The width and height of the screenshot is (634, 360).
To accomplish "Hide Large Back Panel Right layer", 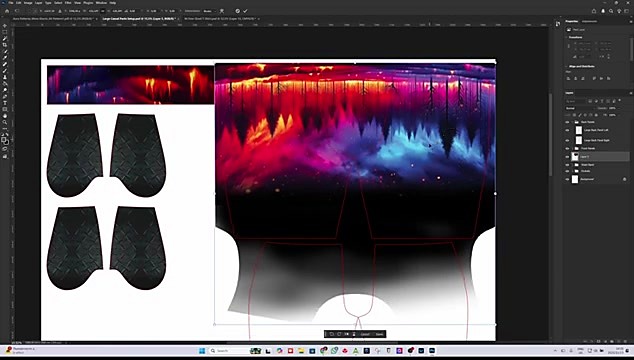I will (x=567, y=140).
